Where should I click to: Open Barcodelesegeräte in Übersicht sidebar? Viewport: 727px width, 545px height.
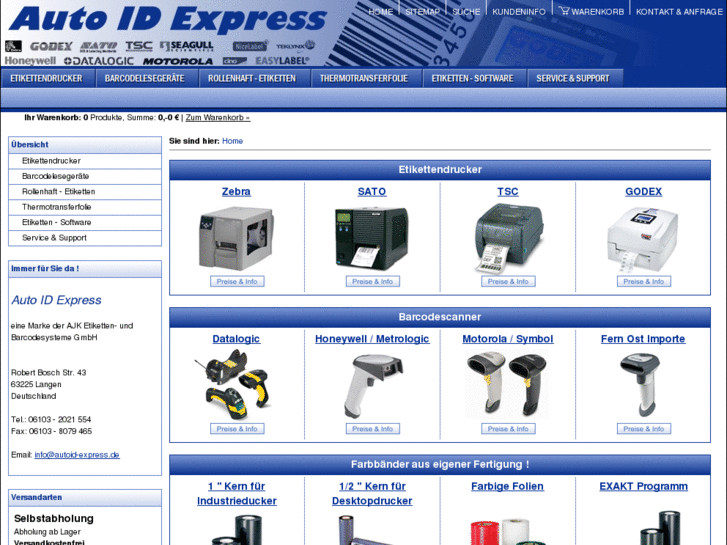coord(85,176)
